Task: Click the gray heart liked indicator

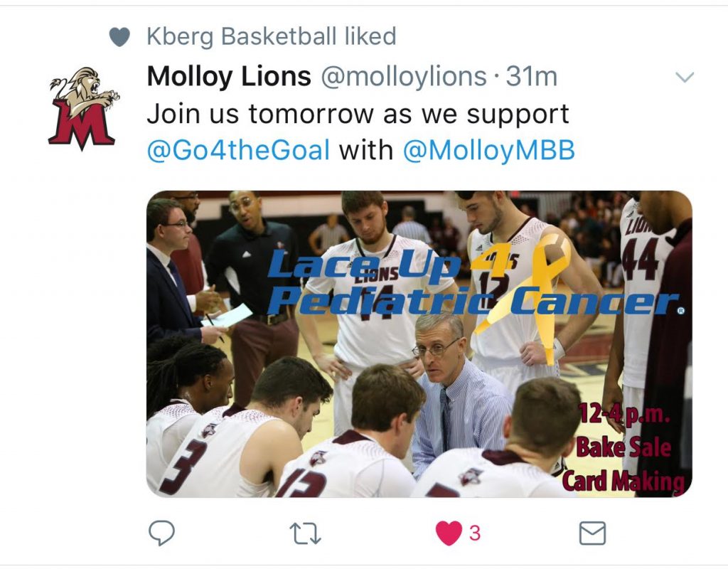Action: click(x=119, y=37)
